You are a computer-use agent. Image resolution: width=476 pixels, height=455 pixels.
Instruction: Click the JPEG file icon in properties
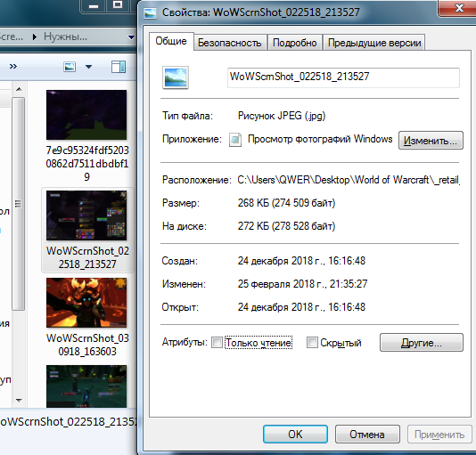coord(176,77)
